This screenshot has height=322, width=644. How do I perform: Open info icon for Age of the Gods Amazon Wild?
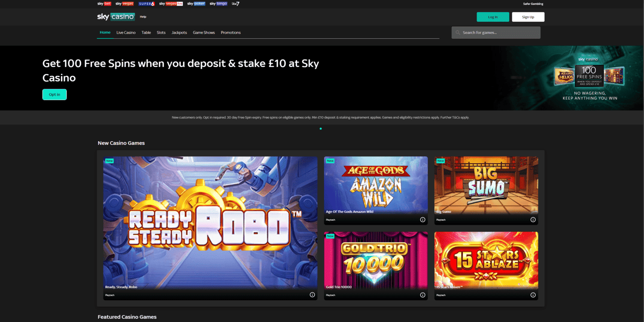click(x=422, y=220)
